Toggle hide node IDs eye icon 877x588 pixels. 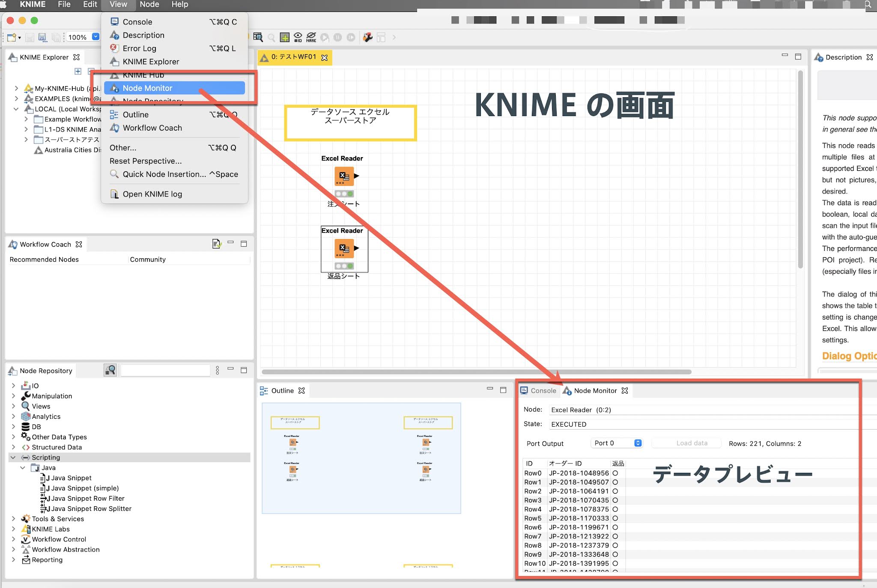[x=298, y=37]
